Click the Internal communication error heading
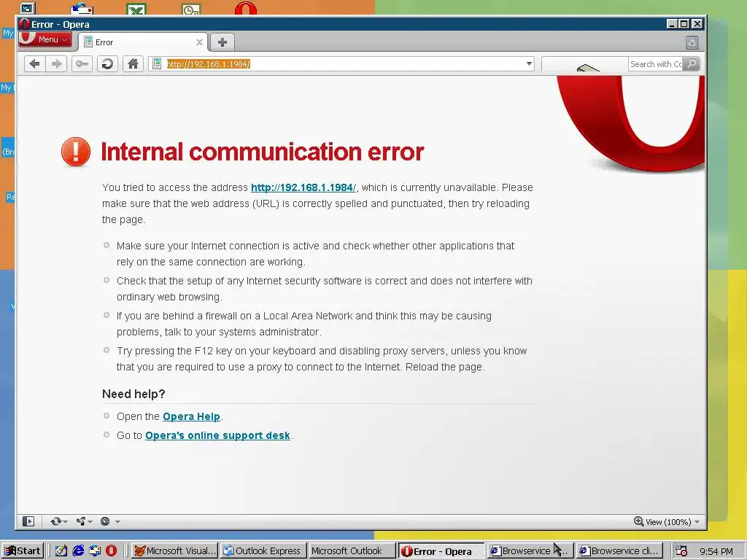This screenshot has height=560, width=747. pyautogui.click(x=263, y=152)
